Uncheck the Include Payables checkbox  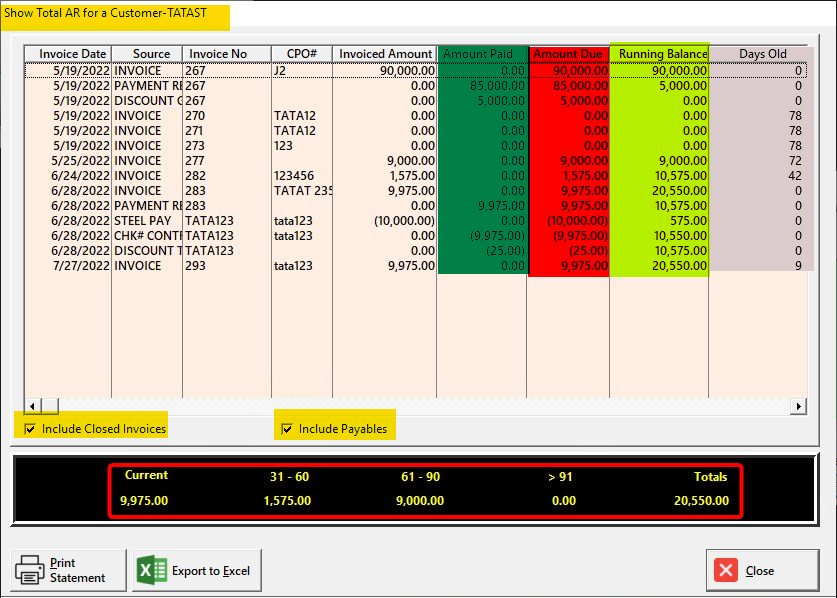[x=287, y=429]
